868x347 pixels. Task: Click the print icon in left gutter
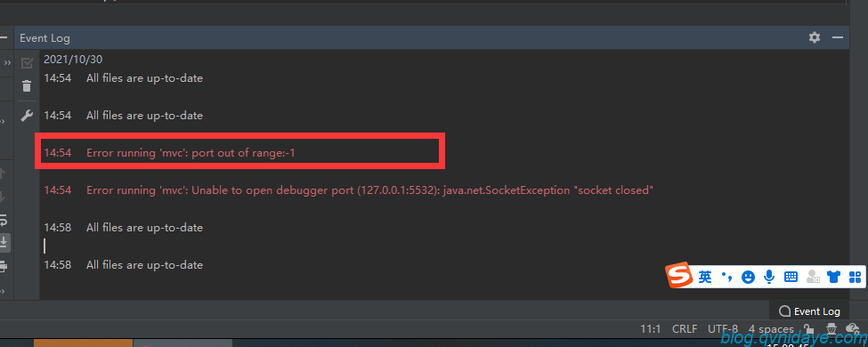(x=3, y=266)
